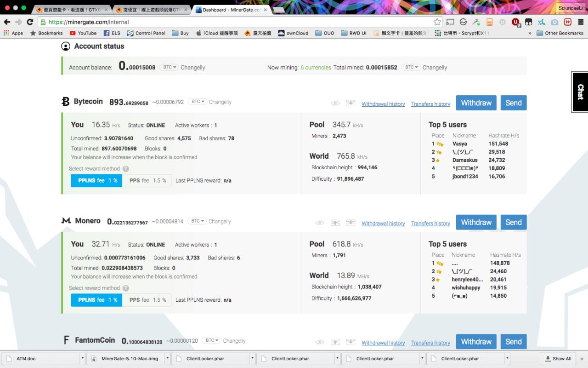Click the Cast icon in the toolbar
The image size is (588, 368).
tap(450, 22)
